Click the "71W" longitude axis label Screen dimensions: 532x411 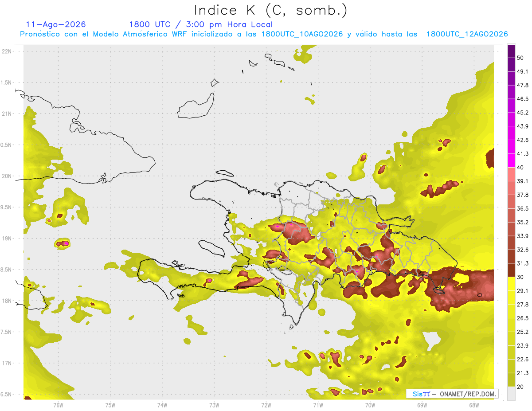(318, 405)
